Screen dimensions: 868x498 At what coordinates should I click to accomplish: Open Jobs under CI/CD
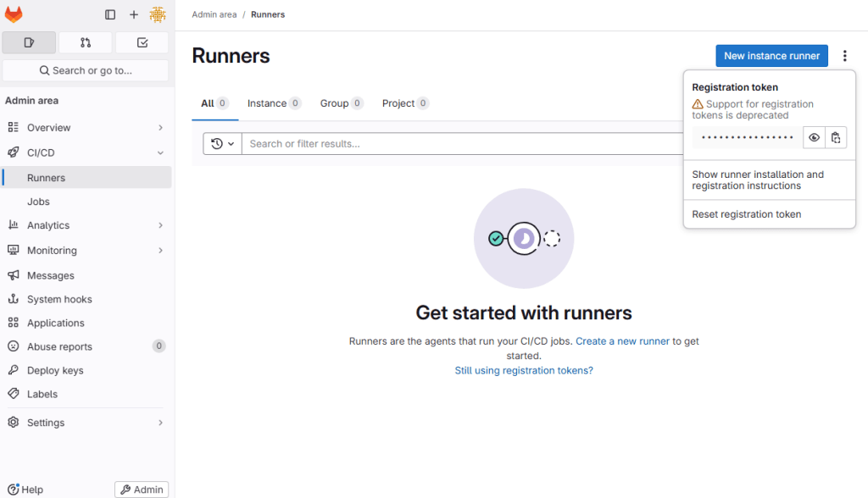[87, 202]
